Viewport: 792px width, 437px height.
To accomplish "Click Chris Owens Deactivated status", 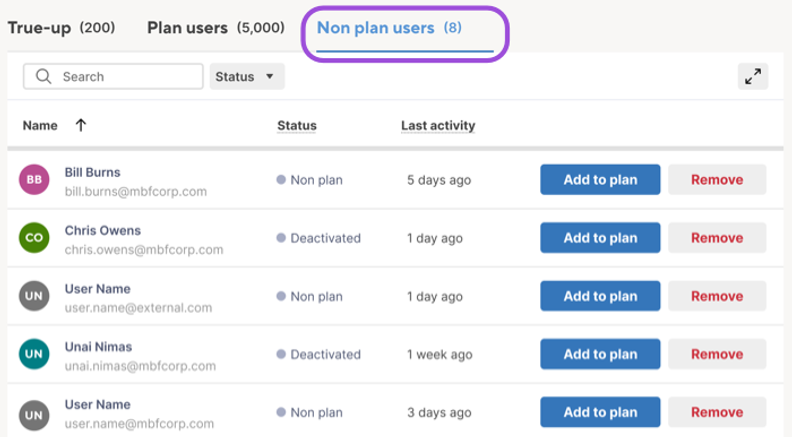I will (319, 238).
